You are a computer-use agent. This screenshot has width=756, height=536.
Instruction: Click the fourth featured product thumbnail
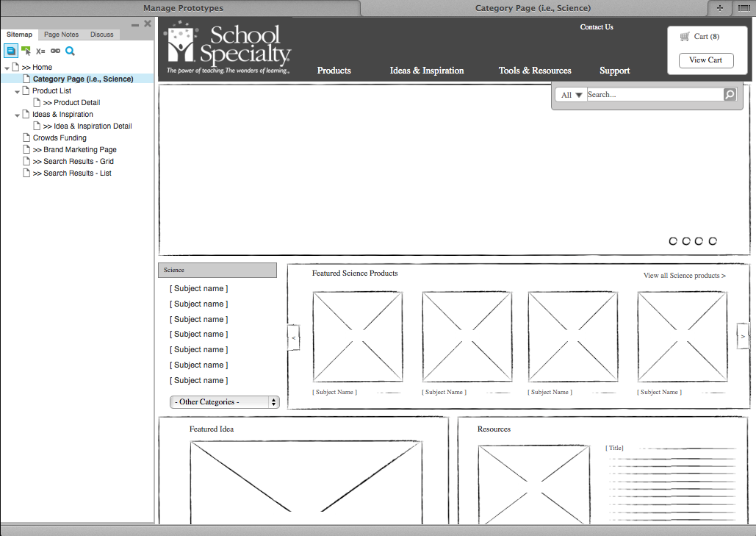683,336
